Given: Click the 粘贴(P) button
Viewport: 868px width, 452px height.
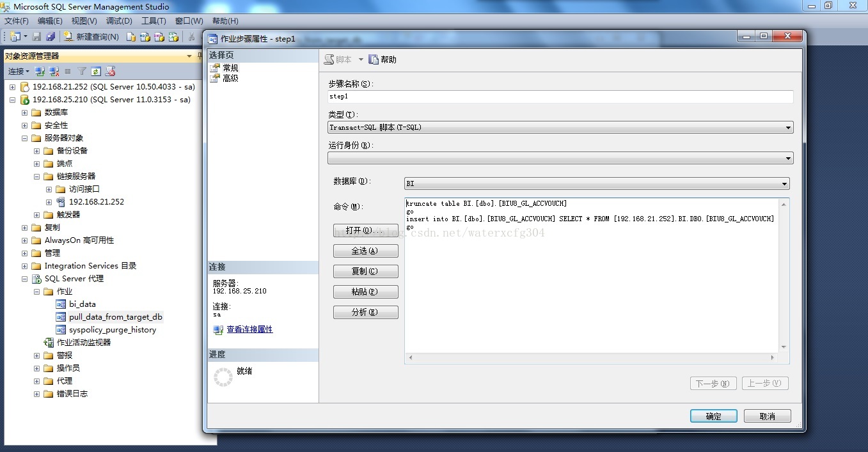Looking at the screenshot, I should [366, 292].
